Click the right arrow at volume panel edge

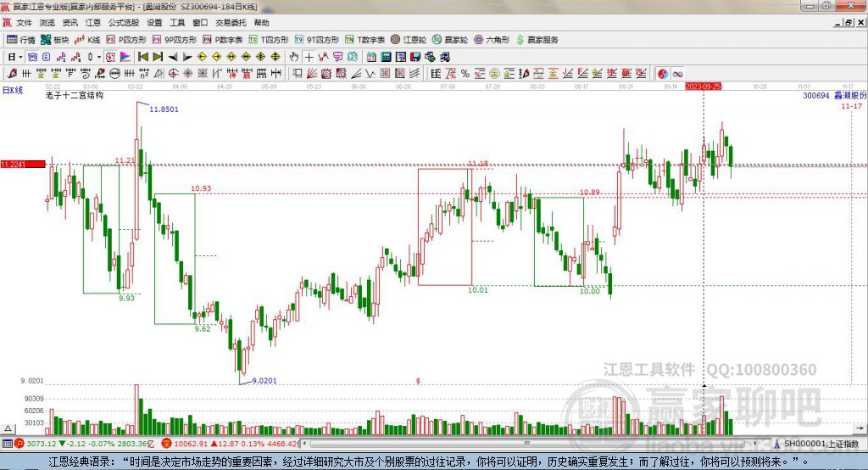point(860,428)
